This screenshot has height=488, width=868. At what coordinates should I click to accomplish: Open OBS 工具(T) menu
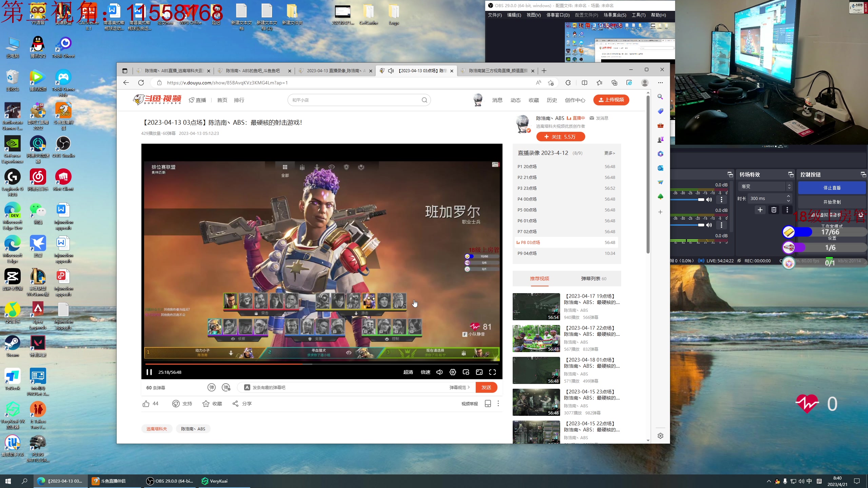pos(638,15)
